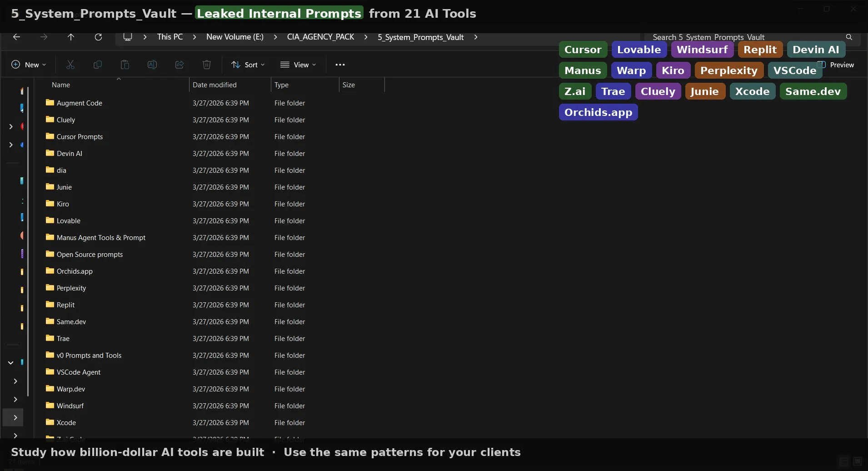Go up one folder level
Image resolution: width=868 pixels, height=471 pixels.
71,37
